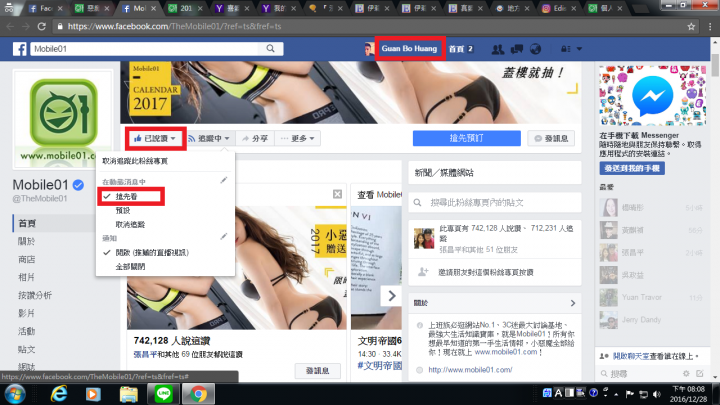
Task: Open chat with Jerry Dandy
Action: 651,320
